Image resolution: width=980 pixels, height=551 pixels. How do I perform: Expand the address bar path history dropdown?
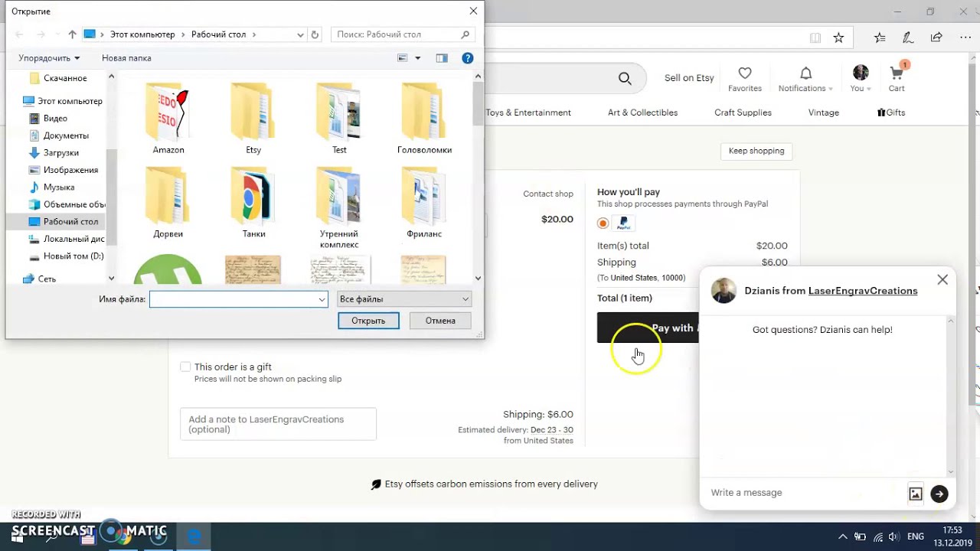(300, 34)
